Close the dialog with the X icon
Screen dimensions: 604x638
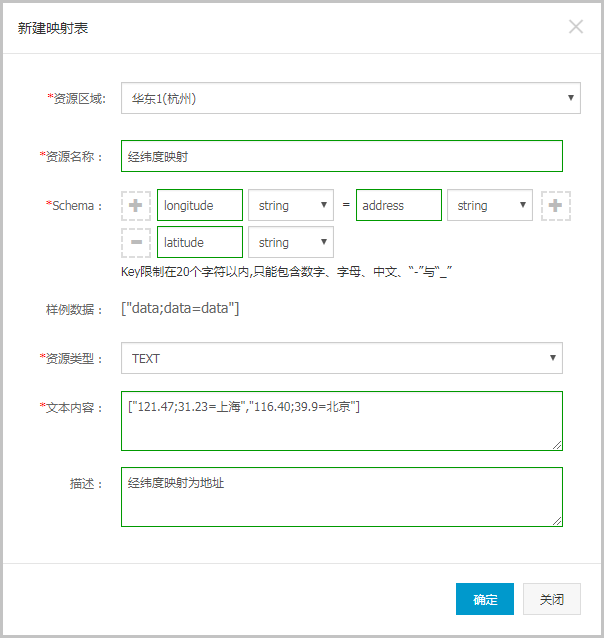tap(576, 27)
